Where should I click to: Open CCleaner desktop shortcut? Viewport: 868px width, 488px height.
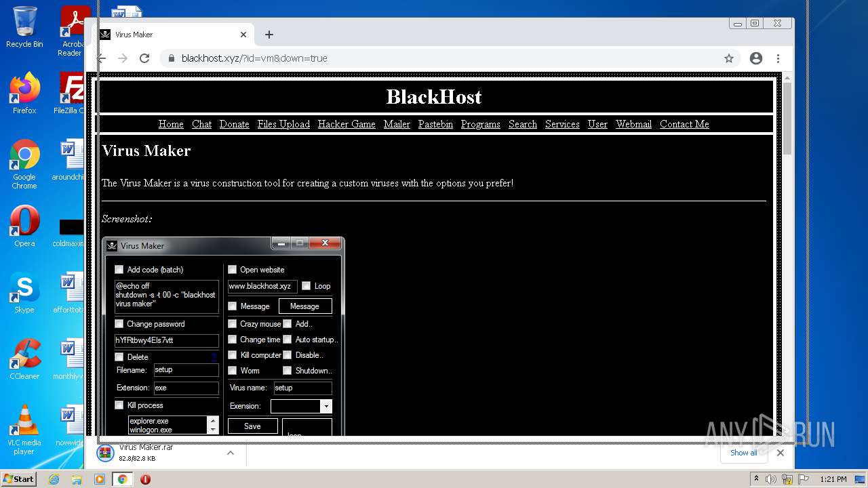(x=24, y=359)
